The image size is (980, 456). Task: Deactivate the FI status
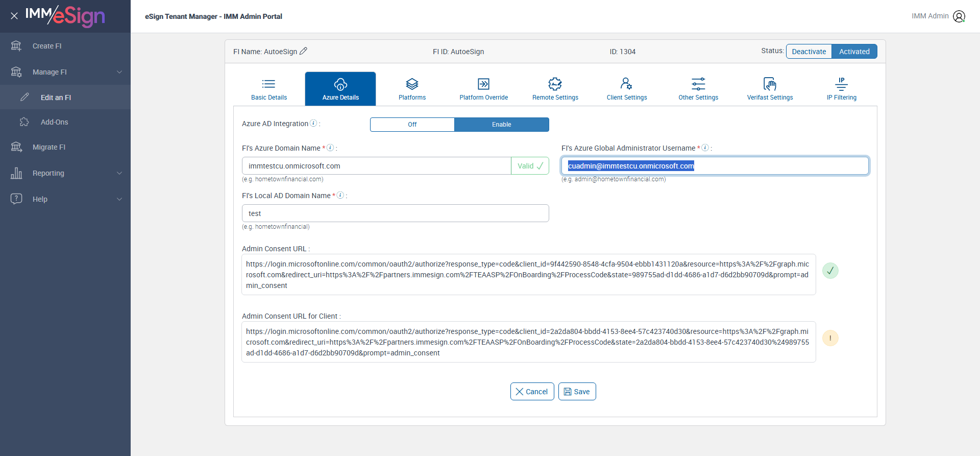[809, 52]
